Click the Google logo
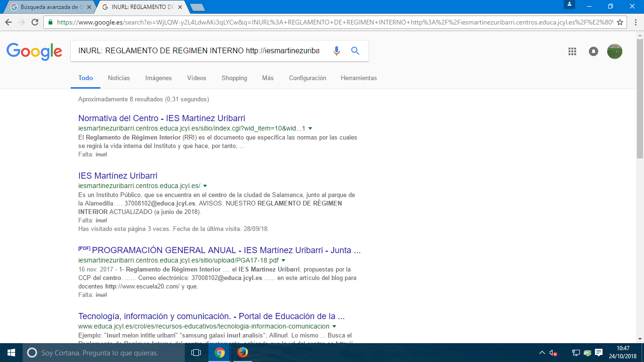Screen dimensions: 644x362 (x=34, y=51)
